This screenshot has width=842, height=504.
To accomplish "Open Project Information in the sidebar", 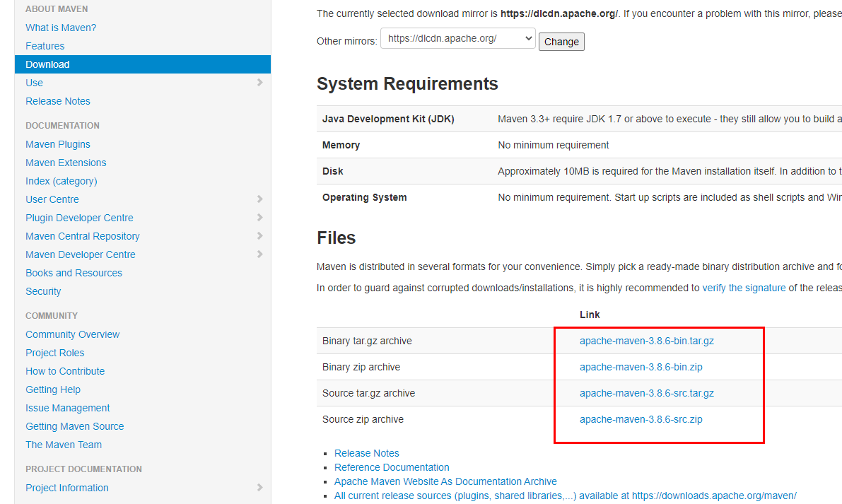I will [x=66, y=488].
